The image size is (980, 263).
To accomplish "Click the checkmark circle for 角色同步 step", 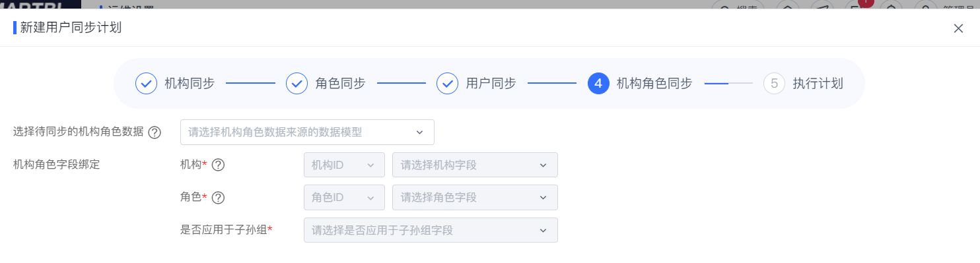I will 297,84.
